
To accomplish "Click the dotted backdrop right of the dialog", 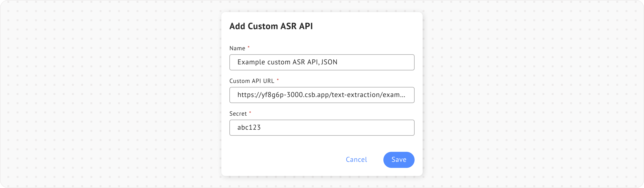I will tap(533, 94).
